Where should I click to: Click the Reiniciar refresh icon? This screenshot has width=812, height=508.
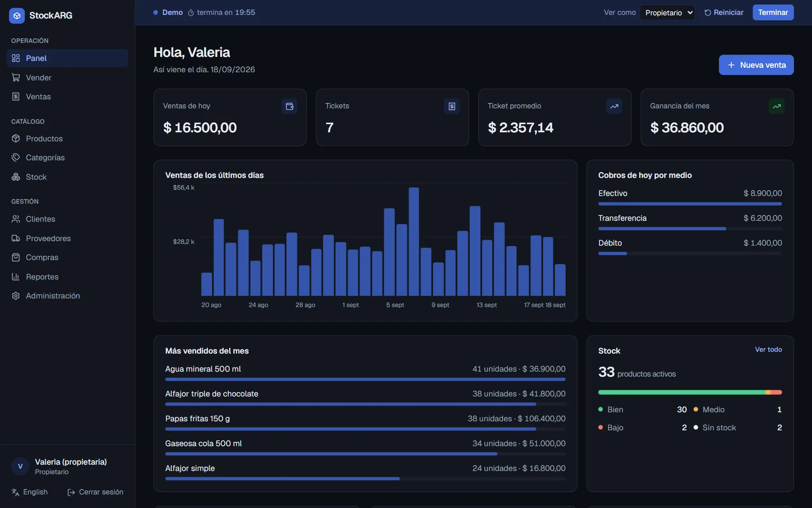[708, 13]
